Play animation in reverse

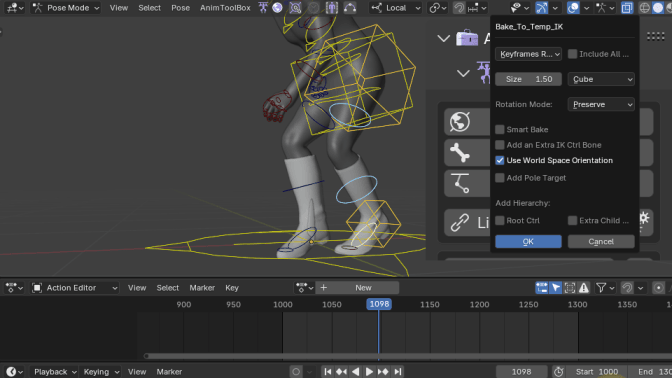tap(355, 372)
